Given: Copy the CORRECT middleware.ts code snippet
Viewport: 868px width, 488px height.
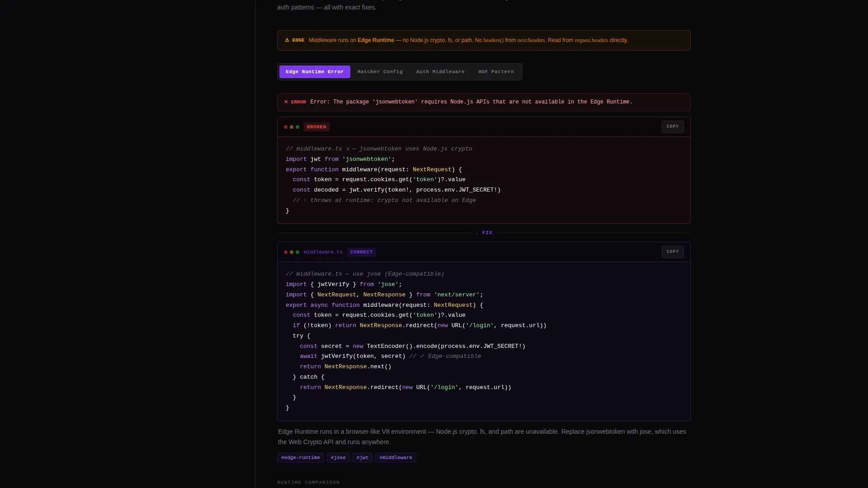Looking at the screenshot, I should tap(673, 252).
